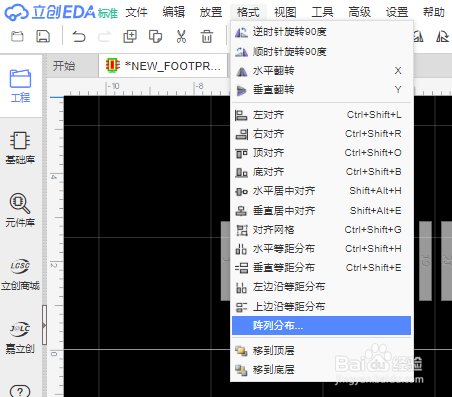Open the 立创商城 LCSC store

pyautogui.click(x=20, y=275)
